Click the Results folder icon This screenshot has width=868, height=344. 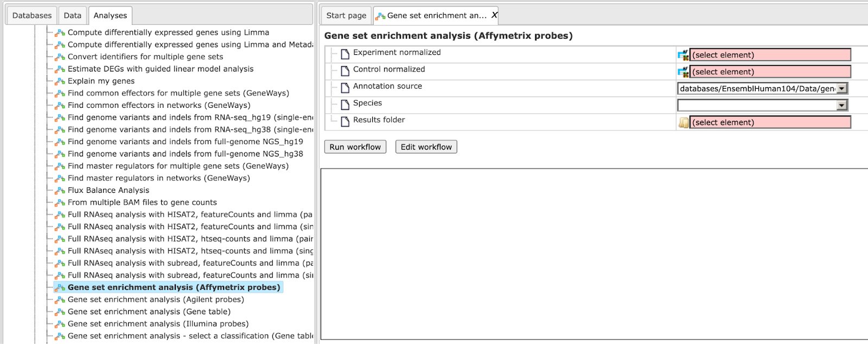pyautogui.click(x=684, y=122)
